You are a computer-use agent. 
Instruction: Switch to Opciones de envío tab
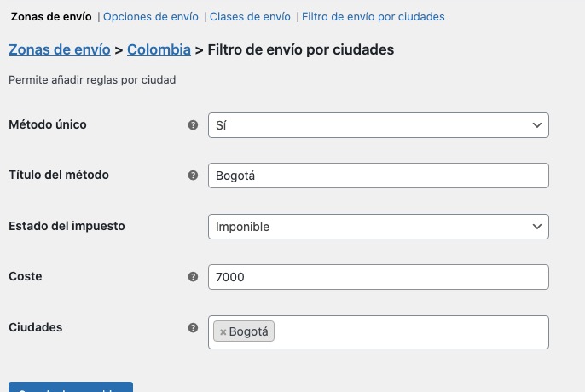coord(151,17)
